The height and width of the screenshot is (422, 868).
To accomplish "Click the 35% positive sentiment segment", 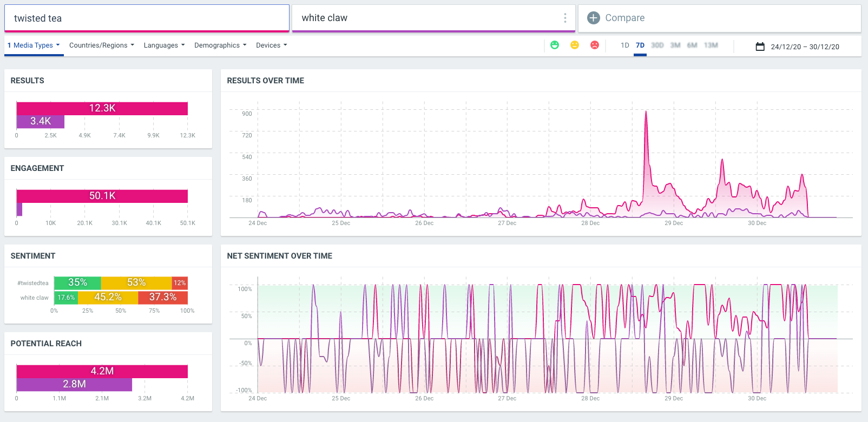I will pos(77,282).
